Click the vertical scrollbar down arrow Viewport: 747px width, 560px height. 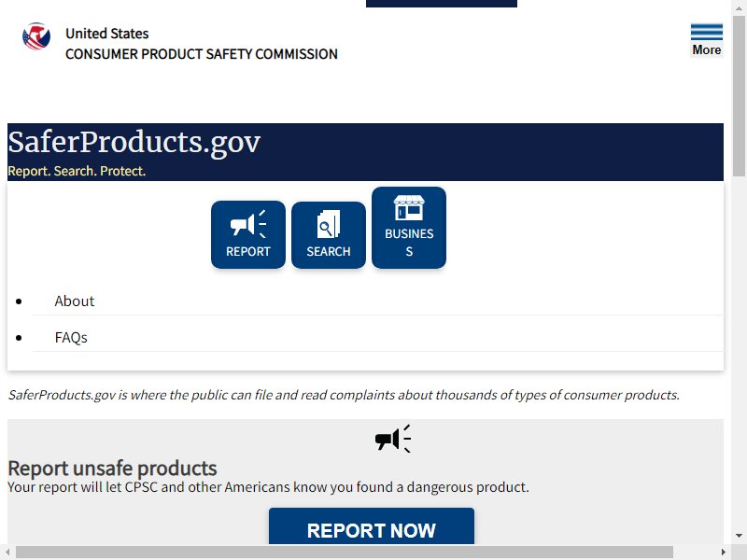[739, 536]
